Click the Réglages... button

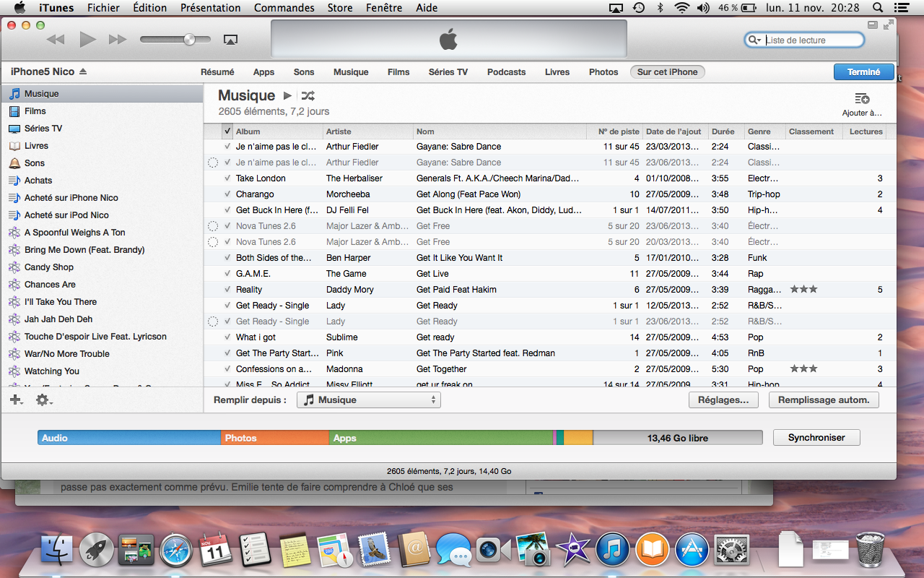[723, 400]
